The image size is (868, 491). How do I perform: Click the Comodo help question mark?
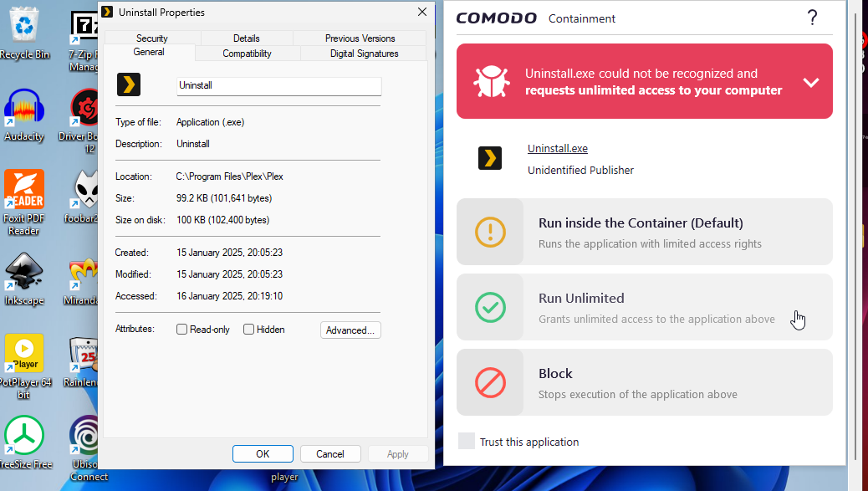point(812,18)
